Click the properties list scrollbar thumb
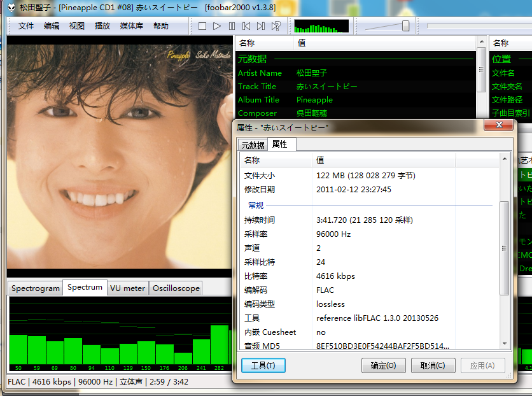 point(505,248)
